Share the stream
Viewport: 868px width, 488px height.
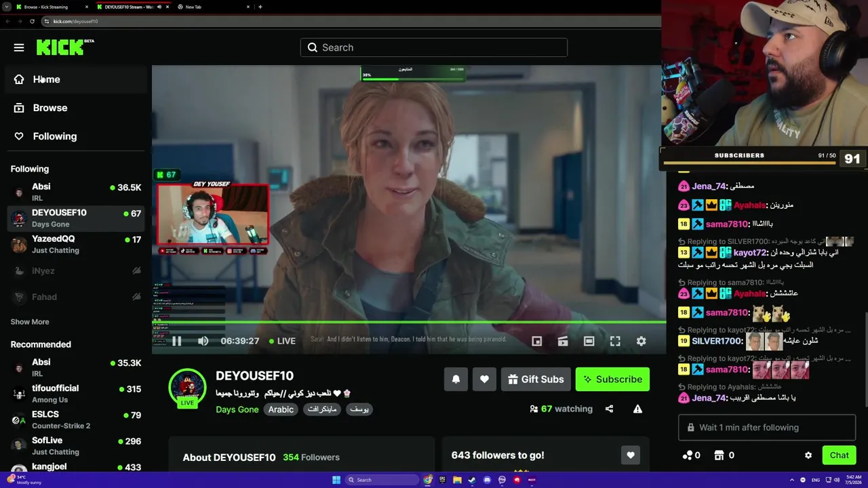pyautogui.click(x=609, y=409)
